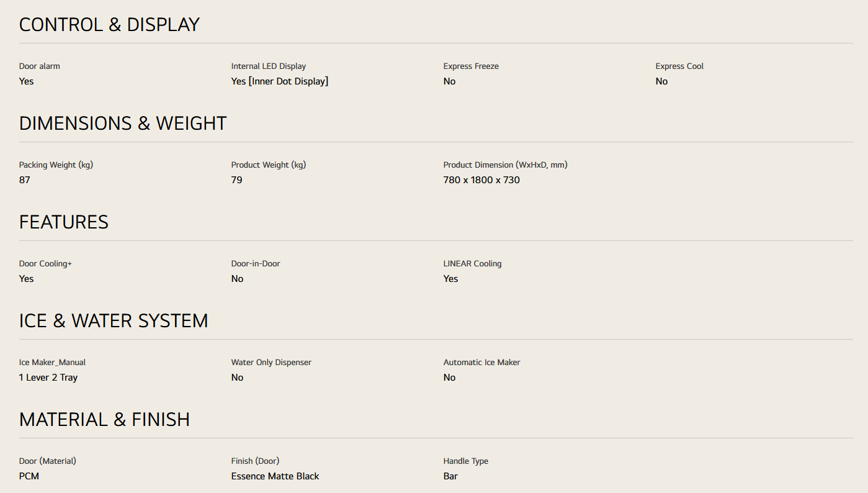Click the Handle Type label

pos(465,461)
